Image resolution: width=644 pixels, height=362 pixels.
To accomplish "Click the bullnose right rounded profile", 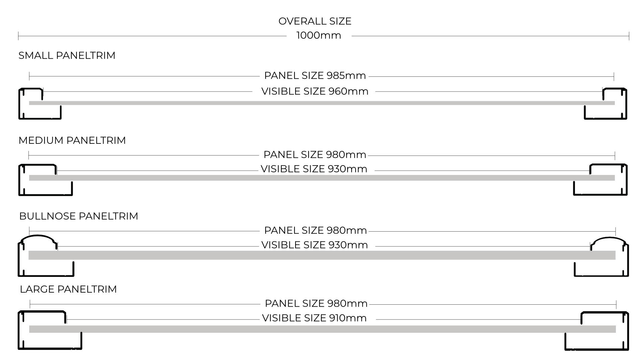I will (601, 257).
